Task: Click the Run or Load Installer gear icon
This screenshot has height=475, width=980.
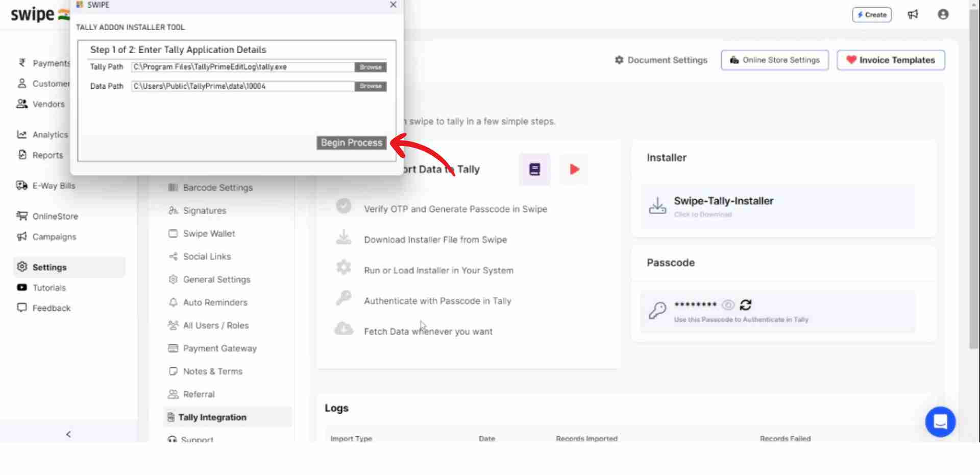Action: click(x=344, y=267)
